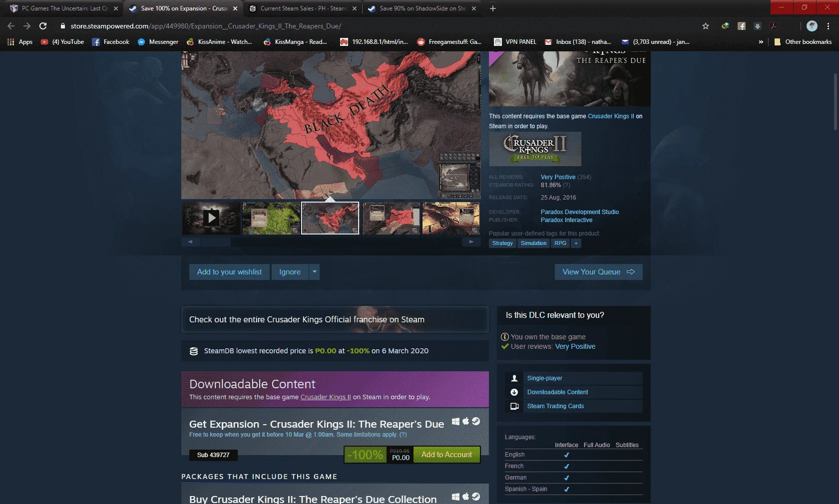The image size is (839, 504).
Task: Browse the Strategy tag
Action: 502,244
